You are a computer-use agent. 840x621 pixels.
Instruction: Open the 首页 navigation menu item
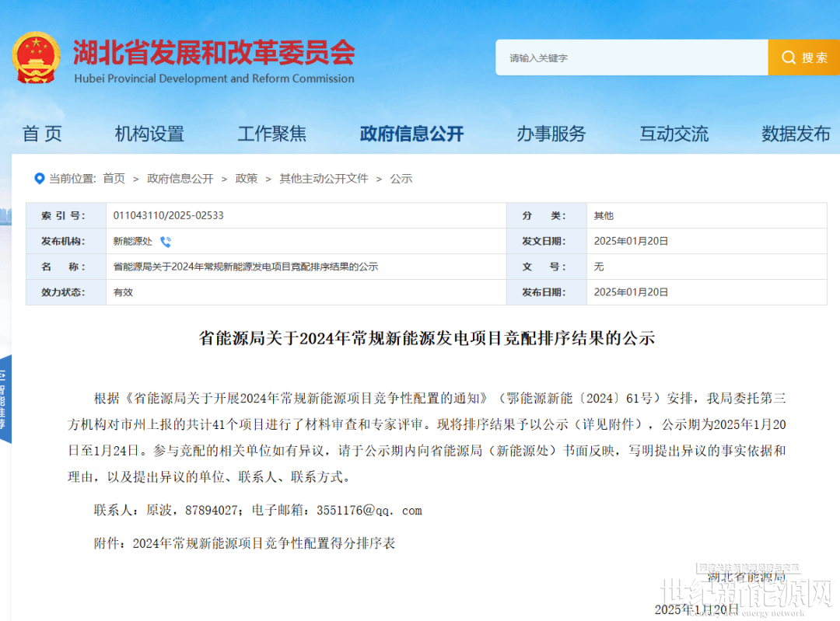click(x=42, y=134)
